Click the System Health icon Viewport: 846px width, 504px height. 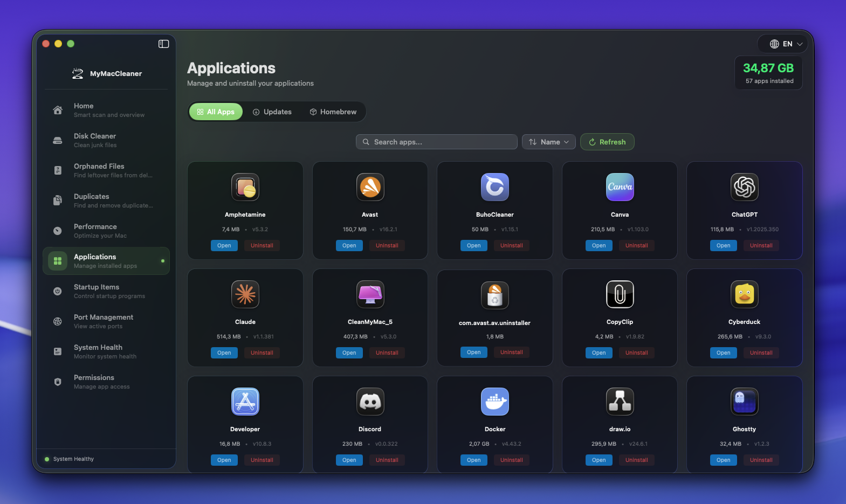click(58, 351)
